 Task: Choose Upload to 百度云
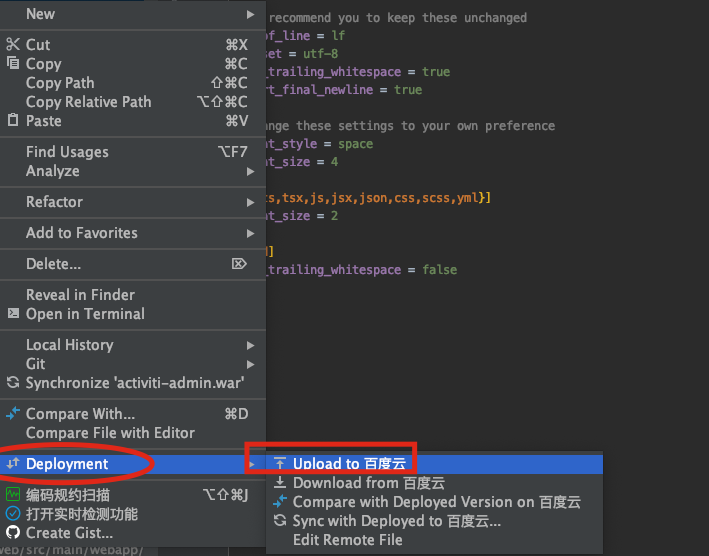click(435, 464)
